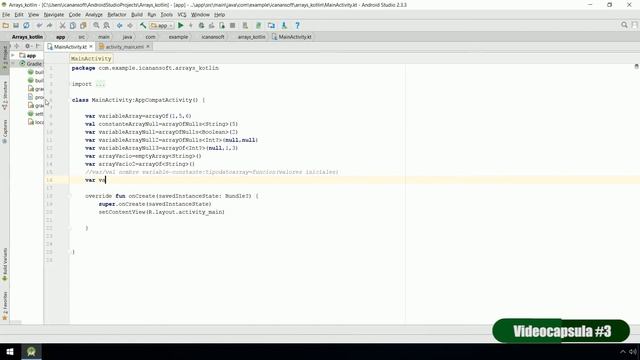This screenshot has width=640, height=360.
Task: Open Project Structure icon in toolbar
Action: tap(271, 25)
